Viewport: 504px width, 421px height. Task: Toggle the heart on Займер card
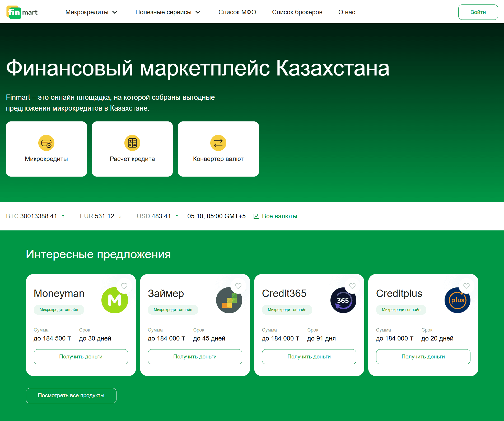click(x=238, y=286)
